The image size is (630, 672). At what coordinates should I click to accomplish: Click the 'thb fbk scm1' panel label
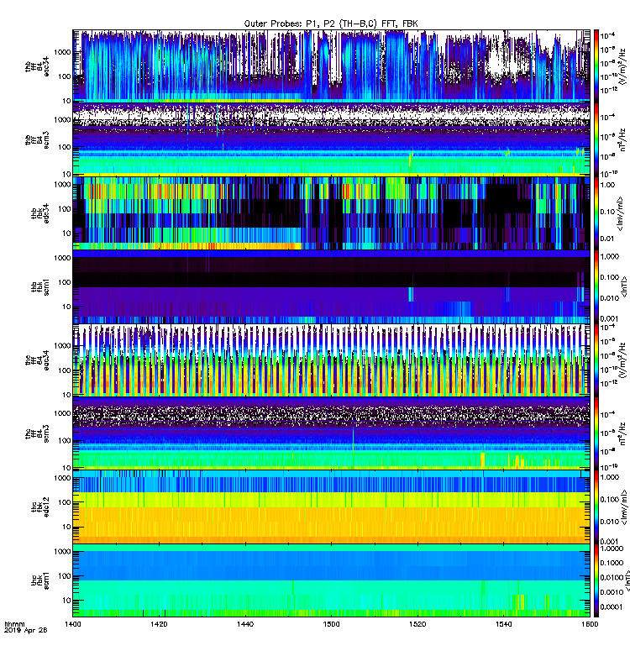click(x=39, y=286)
